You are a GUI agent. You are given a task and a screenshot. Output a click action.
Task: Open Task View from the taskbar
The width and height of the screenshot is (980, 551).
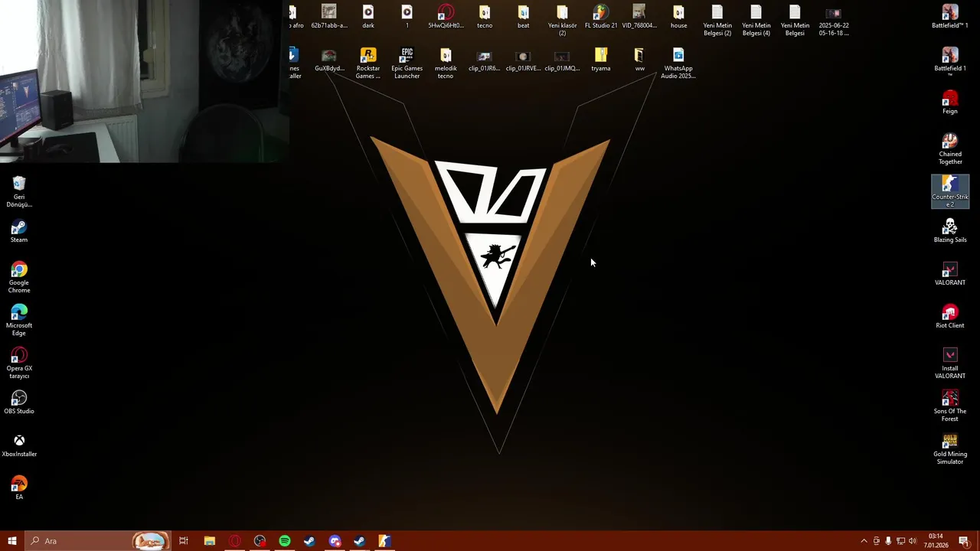(x=184, y=541)
